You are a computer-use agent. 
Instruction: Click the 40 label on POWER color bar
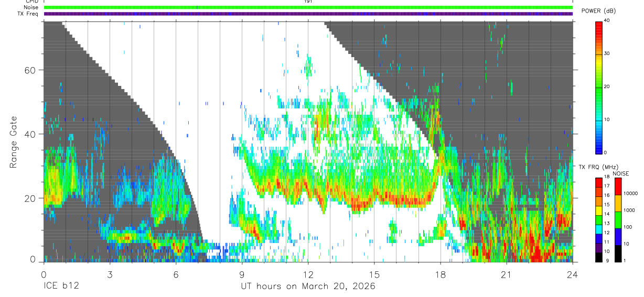pyautogui.click(x=608, y=21)
